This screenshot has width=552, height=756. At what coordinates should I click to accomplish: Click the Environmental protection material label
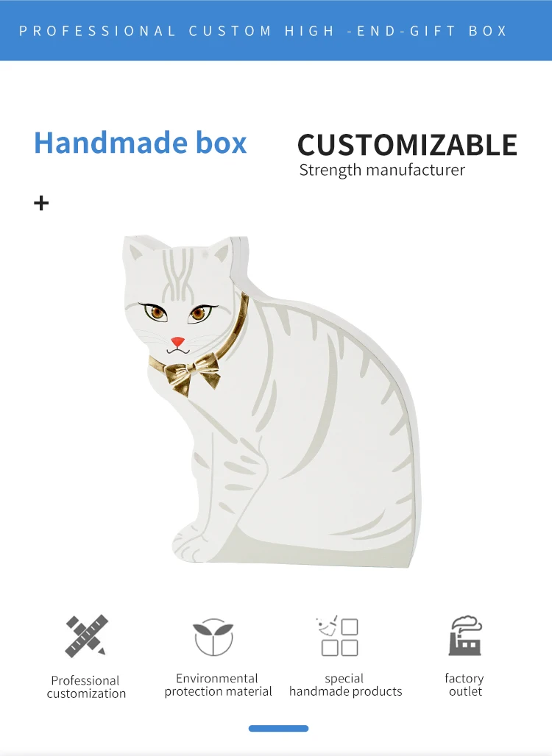coord(218,685)
